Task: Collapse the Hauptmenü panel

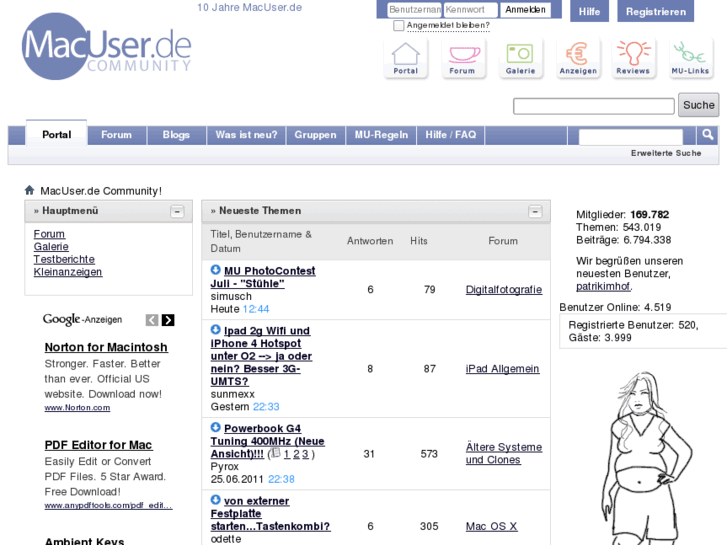Action: [177, 211]
